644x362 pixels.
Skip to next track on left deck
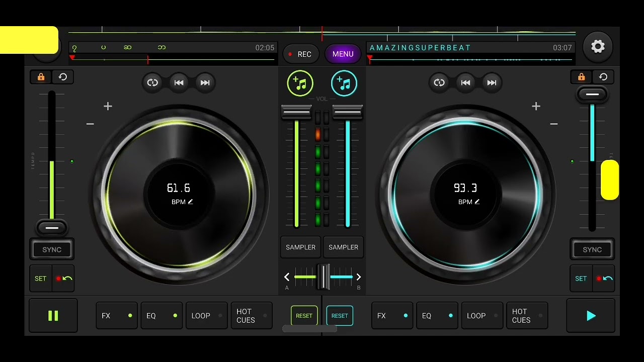tap(205, 82)
